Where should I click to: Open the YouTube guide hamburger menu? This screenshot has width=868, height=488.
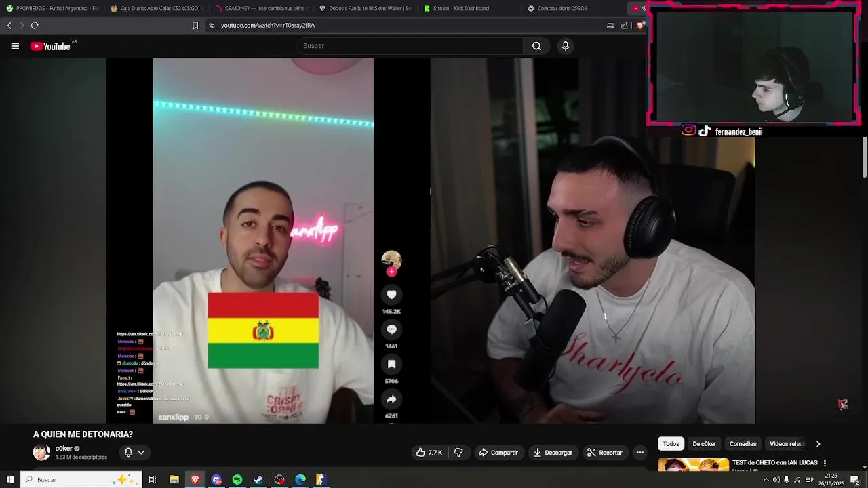tap(15, 46)
